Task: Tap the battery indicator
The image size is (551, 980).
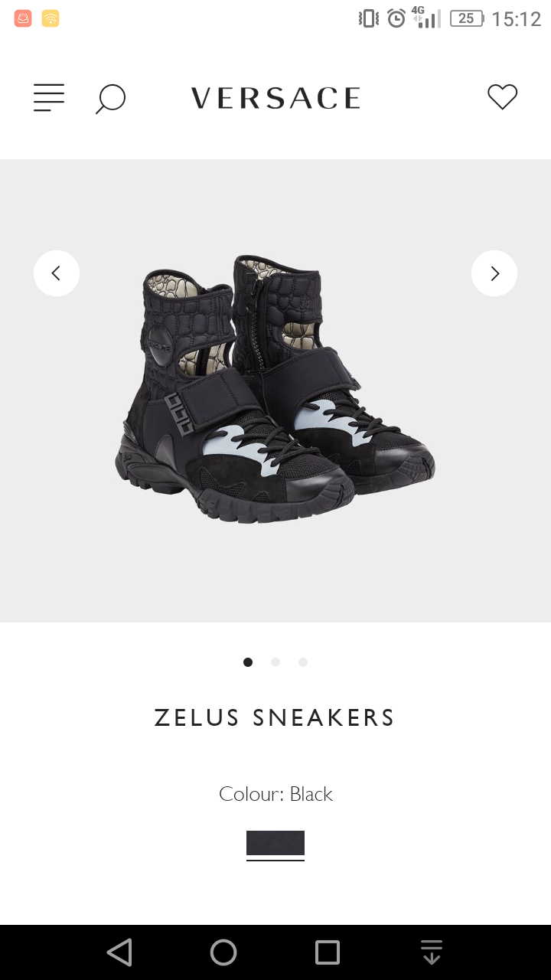Action: [x=467, y=18]
